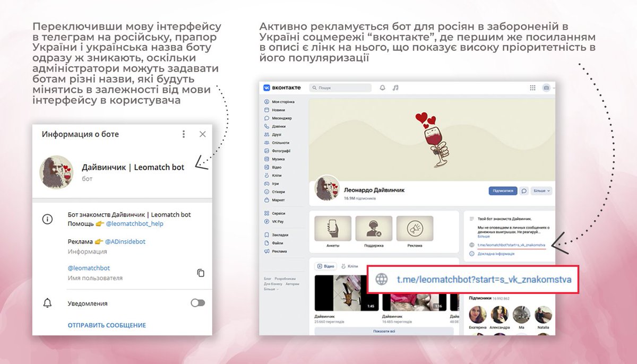Open the Леонардо Дайвинчик community avatar
The height and width of the screenshot is (364, 637).
click(328, 187)
